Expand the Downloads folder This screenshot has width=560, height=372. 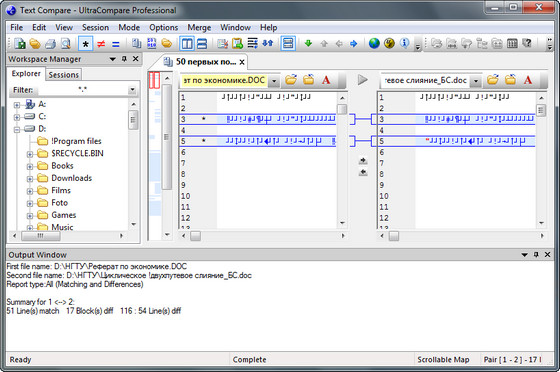tap(30, 179)
